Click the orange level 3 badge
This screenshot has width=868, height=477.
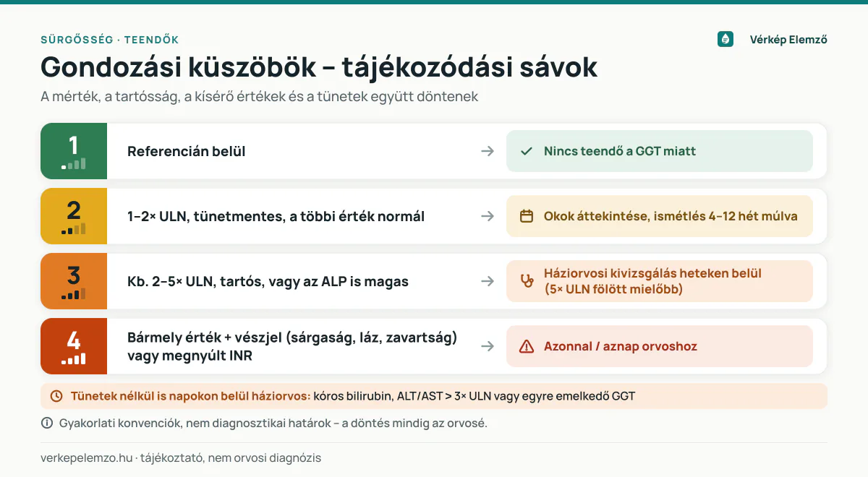pyautogui.click(x=74, y=281)
